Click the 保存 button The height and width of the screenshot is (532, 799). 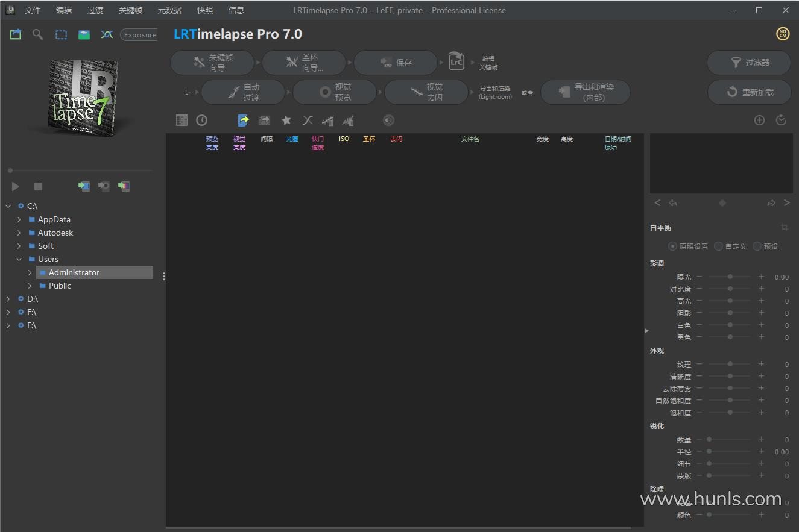(396, 63)
